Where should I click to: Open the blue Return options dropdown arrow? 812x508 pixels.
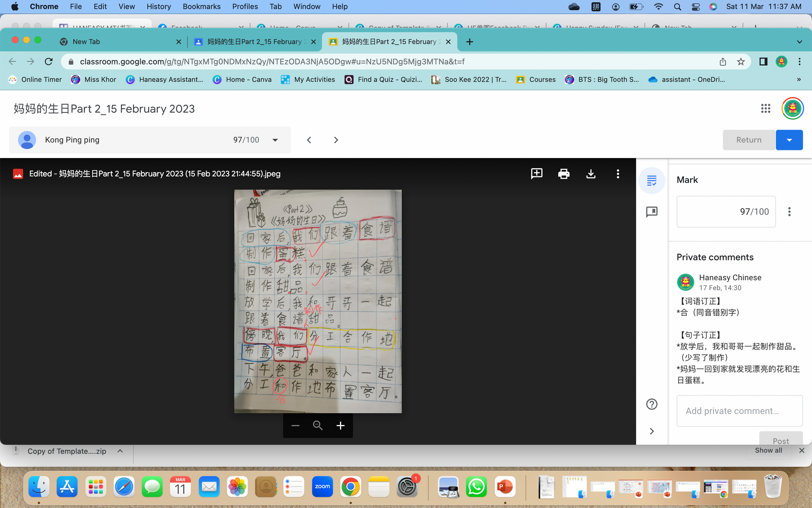[x=789, y=140]
